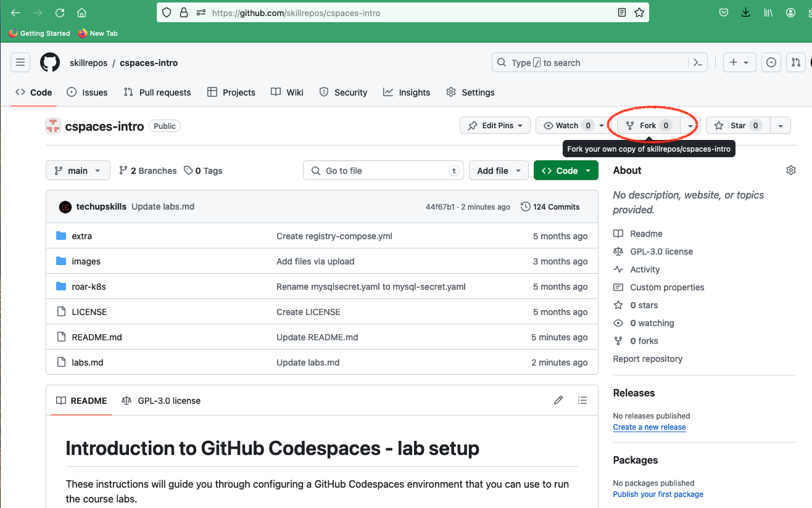Toggle reader view in the address bar
The height and width of the screenshot is (508, 812).
pos(622,12)
